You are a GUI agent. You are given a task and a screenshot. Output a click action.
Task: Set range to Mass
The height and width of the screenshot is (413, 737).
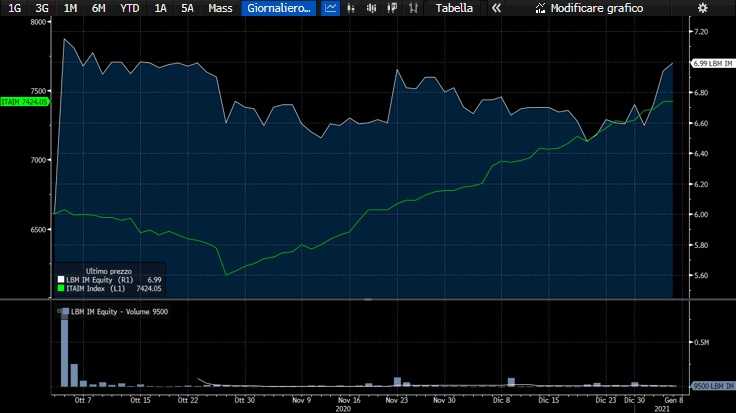tap(220, 8)
